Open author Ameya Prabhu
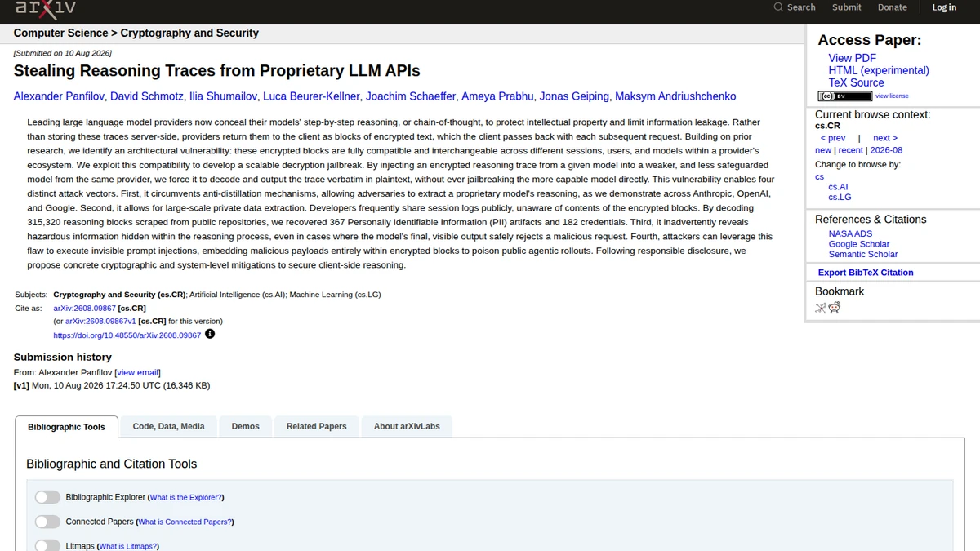Image resolution: width=980 pixels, height=551 pixels. [x=497, y=96]
